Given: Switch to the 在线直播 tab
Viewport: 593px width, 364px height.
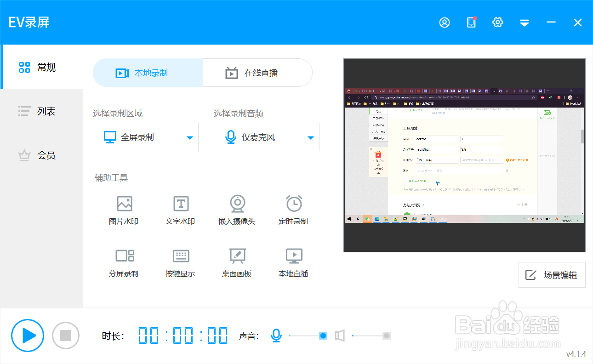Looking at the screenshot, I should tap(257, 72).
